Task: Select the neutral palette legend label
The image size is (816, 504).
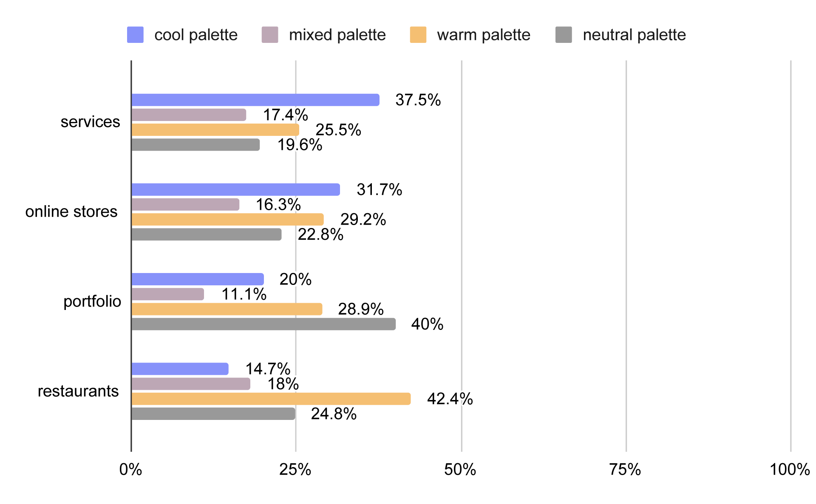Action: 634,35
